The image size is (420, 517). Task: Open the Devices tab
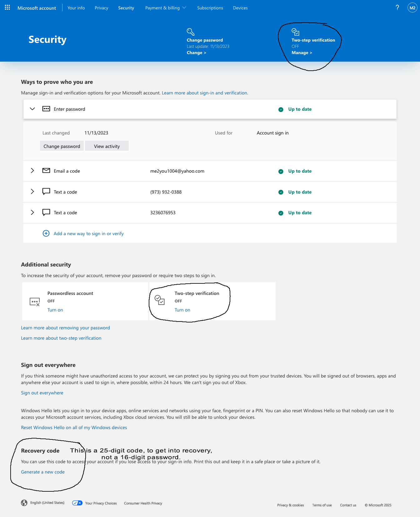coord(240,8)
